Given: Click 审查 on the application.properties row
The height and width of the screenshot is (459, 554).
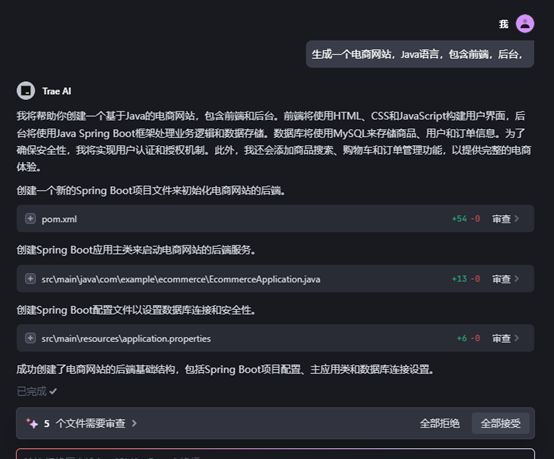Looking at the screenshot, I should point(501,338).
